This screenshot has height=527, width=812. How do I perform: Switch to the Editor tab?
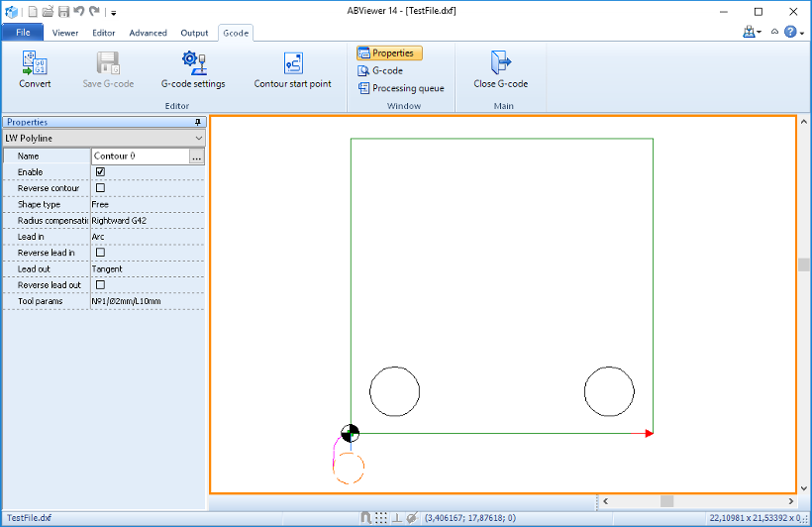pyautogui.click(x=104, y=33)
